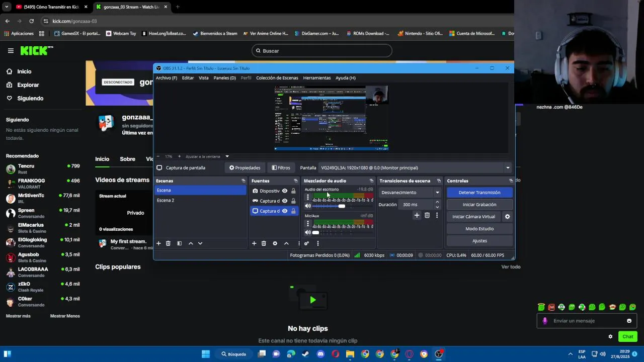This screenshot has width=644, height=362.
Task: Delete the scene transition with the trash icon
Action: 427,215
